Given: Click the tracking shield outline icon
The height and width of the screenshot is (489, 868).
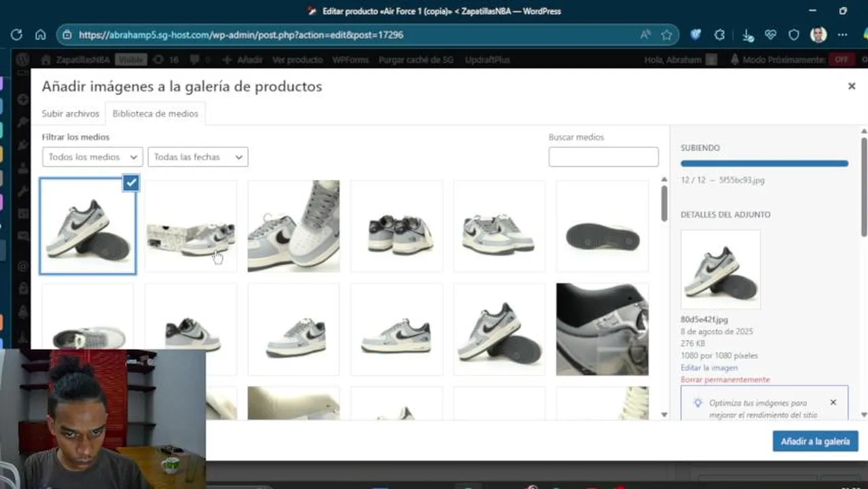Looking at the screenshot, I should pos(794,35).
